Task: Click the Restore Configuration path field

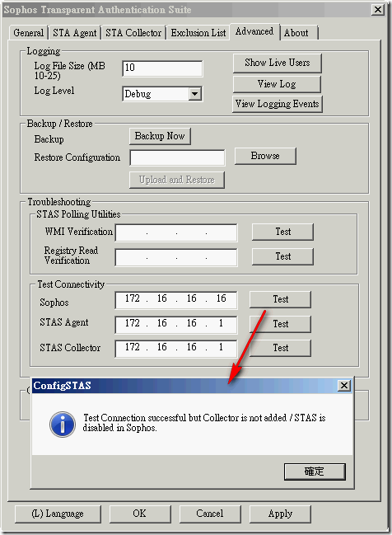Action: (x=177, y=157)
